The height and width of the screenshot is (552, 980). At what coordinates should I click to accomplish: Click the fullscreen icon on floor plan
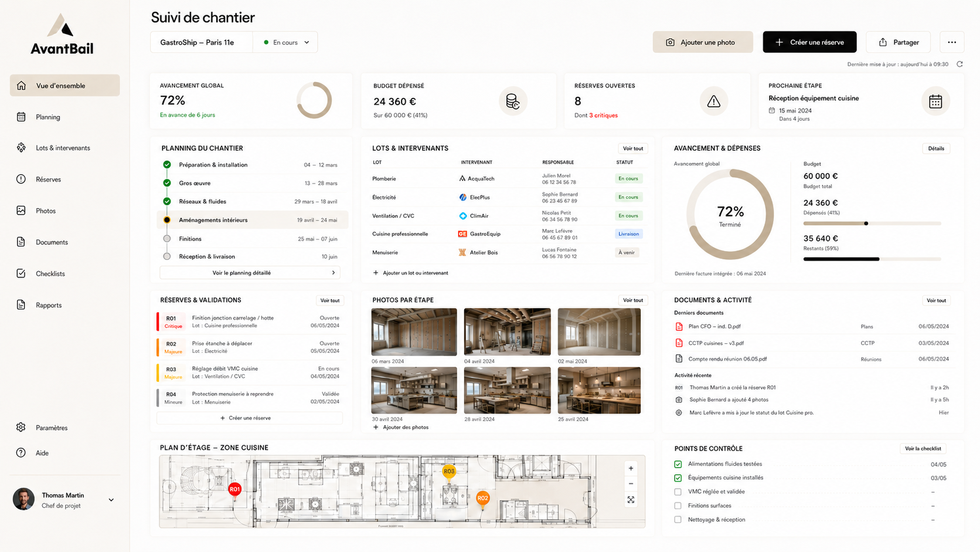(631, 500)
